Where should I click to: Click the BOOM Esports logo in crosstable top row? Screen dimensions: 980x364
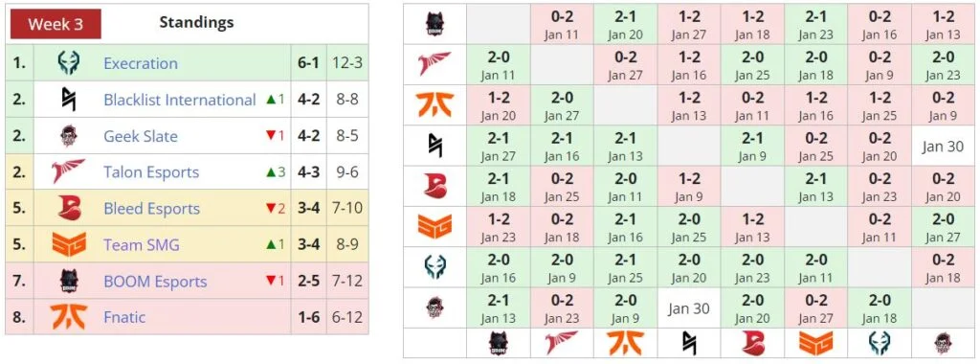tap(435, 24)
